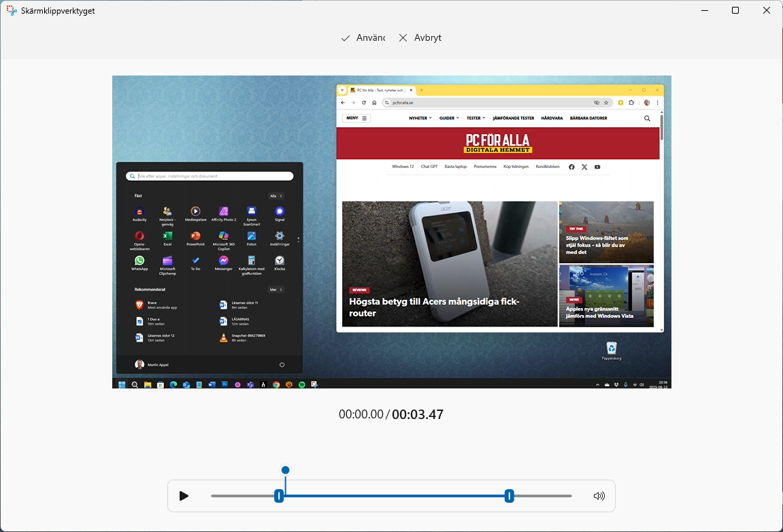This screenshot has width=783, height=532.
Task: Open the MENY panel on pcforalla.se
Action: click(355, 118)
